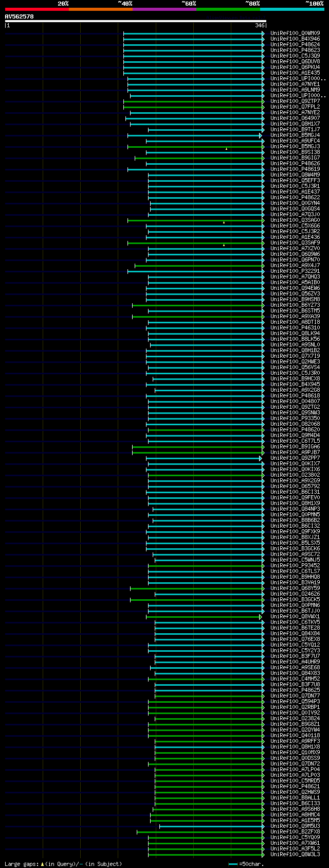Select the UniRef100_O04807 label
329x868 pixels.
click(295, 402)
